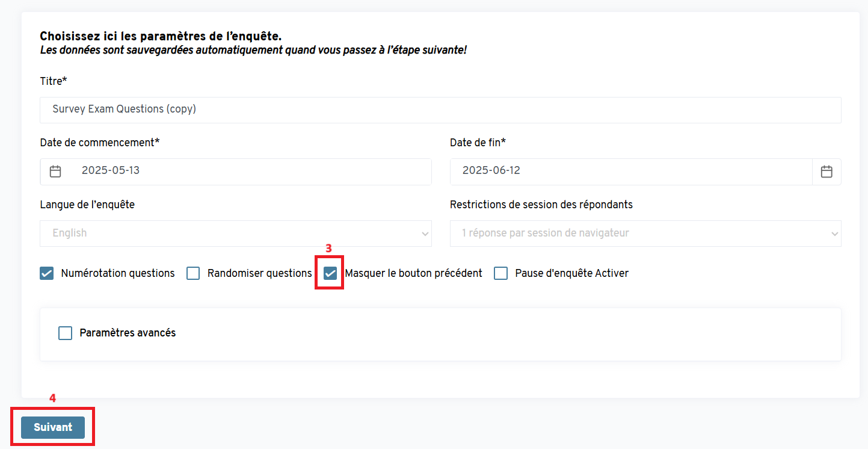Click the "Langue de l'enquête" label

pos(87,205)
